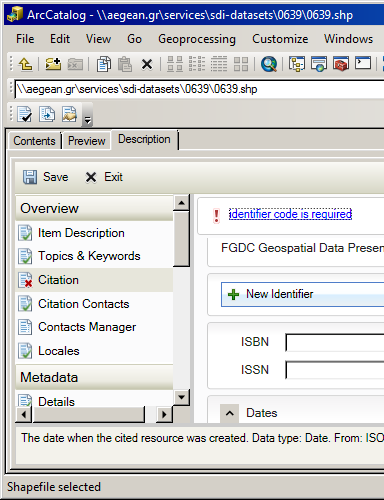Switch to Details view
The height and width of the screenshot is (500, 384).
[x=219, y=64]
